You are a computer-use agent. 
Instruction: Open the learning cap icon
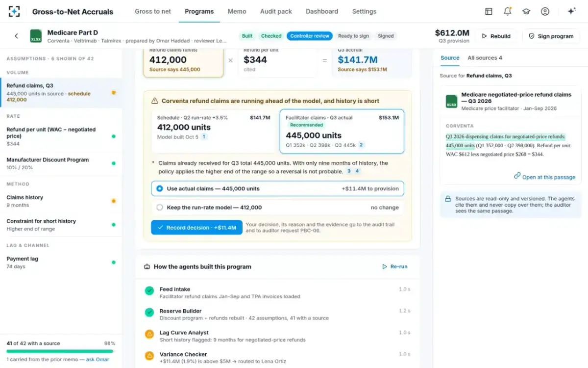click(x=526, y=11)
